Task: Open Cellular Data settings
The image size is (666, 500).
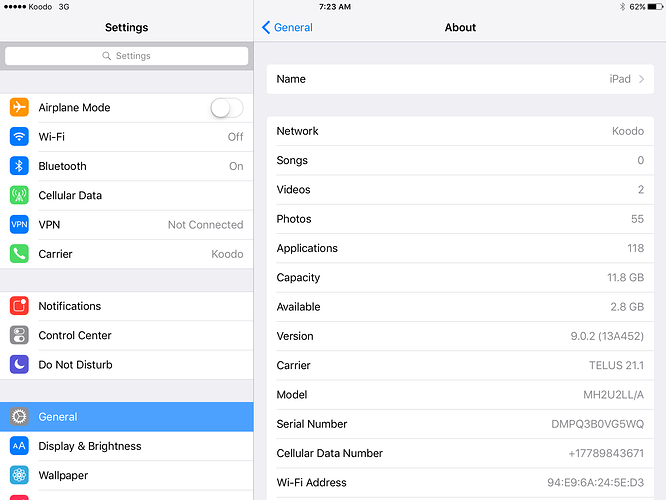Action: [x=127, y=195]
